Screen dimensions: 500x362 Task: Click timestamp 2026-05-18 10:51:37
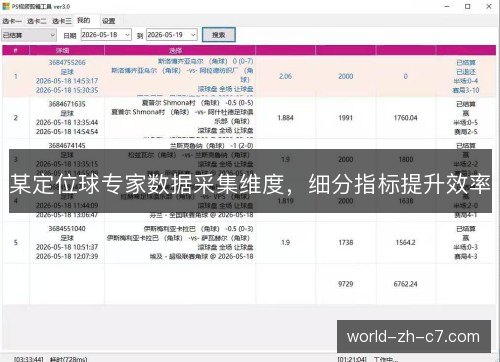coord(67,247)
